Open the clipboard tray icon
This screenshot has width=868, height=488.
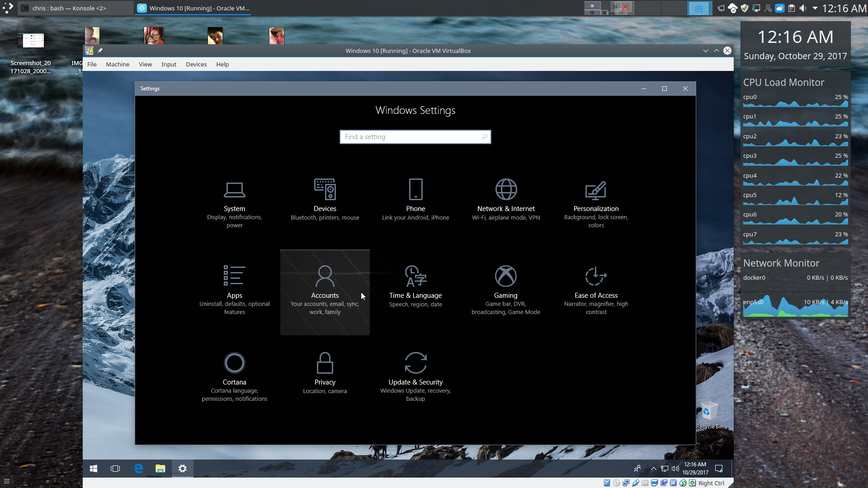[791, 8]
